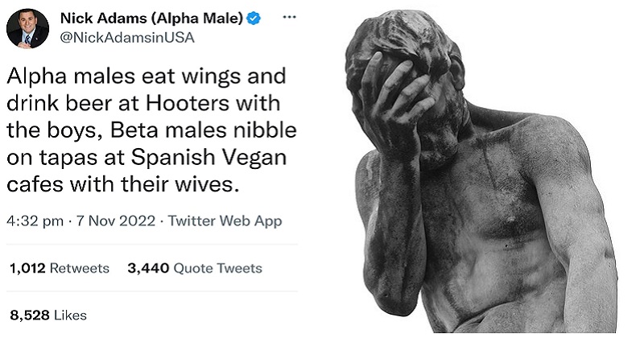Click the Retweets count number 1,012
Screen dimensions: 644x338
point(27,268)
